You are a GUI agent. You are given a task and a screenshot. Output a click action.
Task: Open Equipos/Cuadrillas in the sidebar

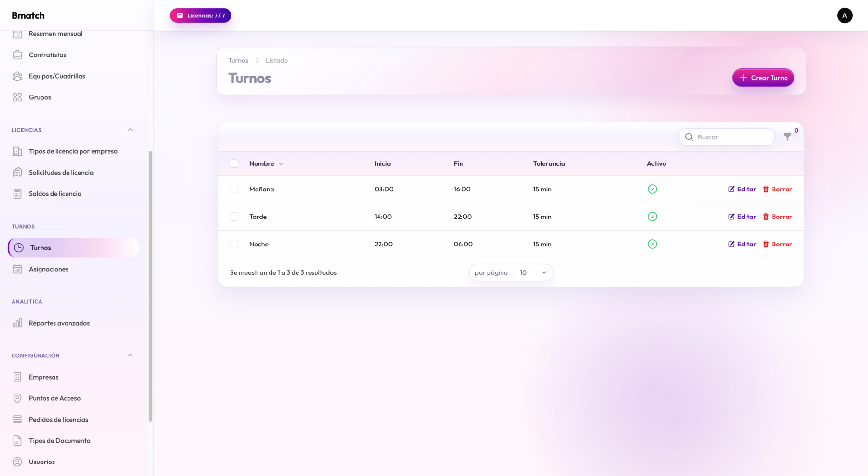(x=73, y=76)
